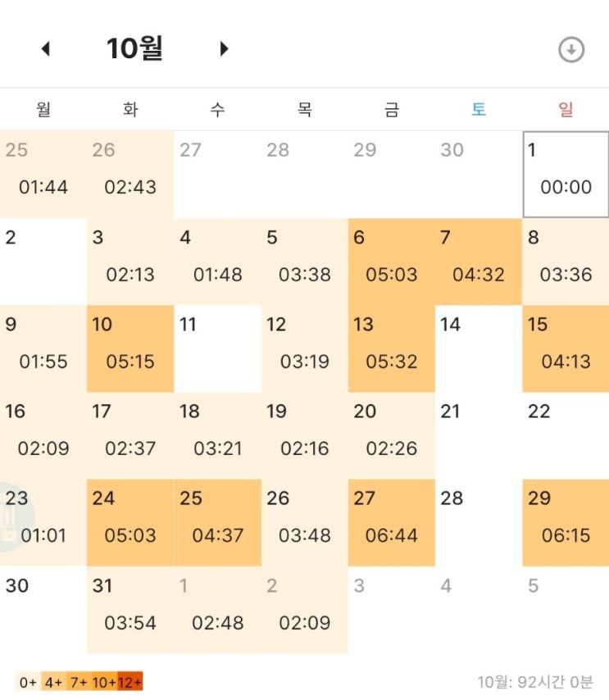The height and width of the screenshot is (700, 609).
Task: Select October 1 showing 00:00
Action: click(x=566, y=174)
